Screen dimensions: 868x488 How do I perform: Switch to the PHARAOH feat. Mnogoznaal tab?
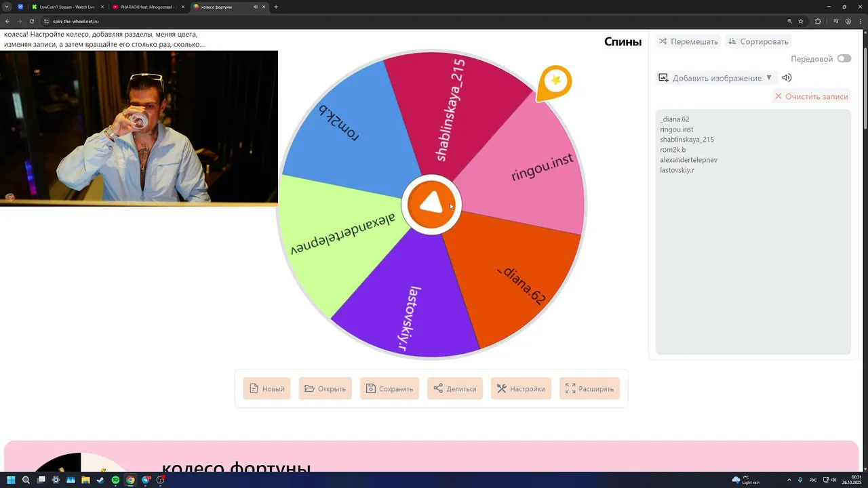coord(148,7)
